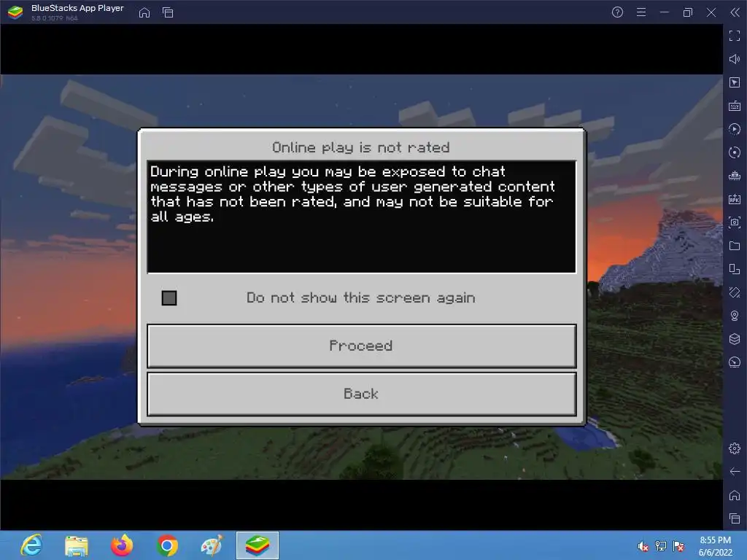The width and height of the screenshot is (747, 560).
Task: Toggle the lock cursor icon in sidebar
Action: click(x=734, y=82)
